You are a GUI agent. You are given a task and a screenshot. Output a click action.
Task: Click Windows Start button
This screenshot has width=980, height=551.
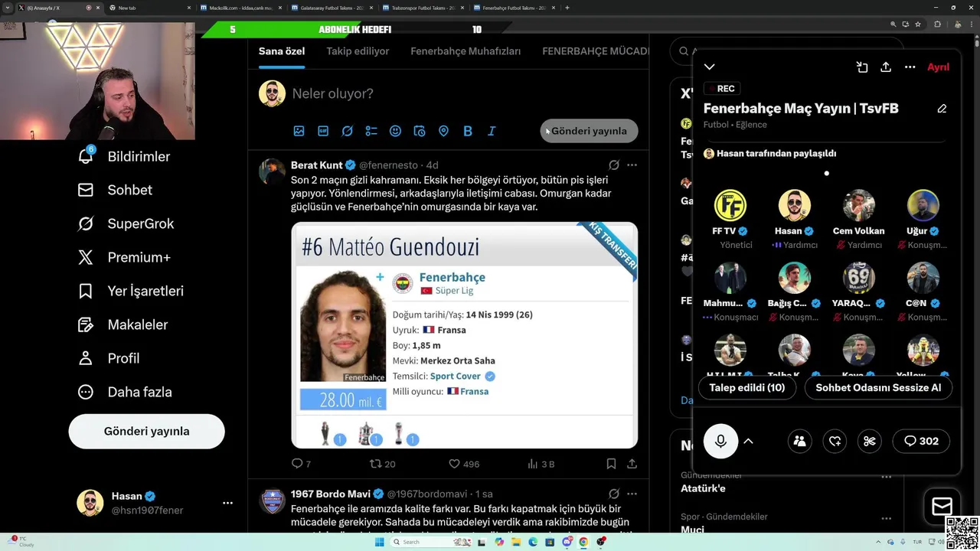pos(379,542)
